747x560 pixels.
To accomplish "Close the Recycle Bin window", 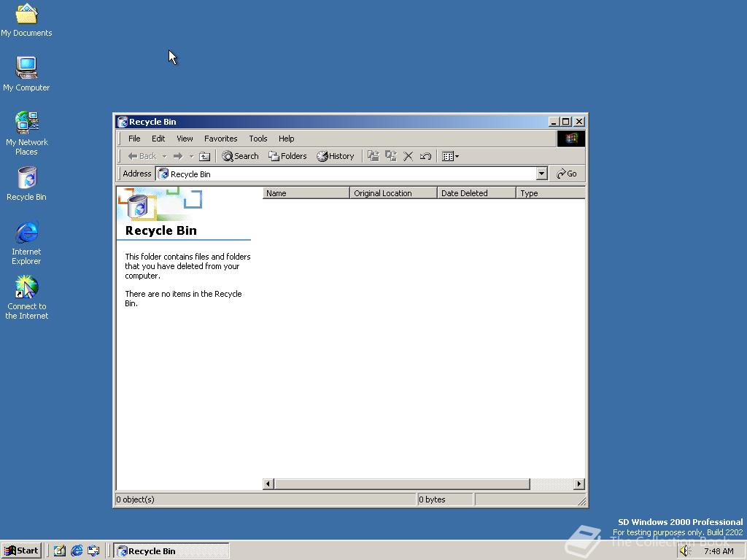I will pyautogui.click(x=578, y=122).
